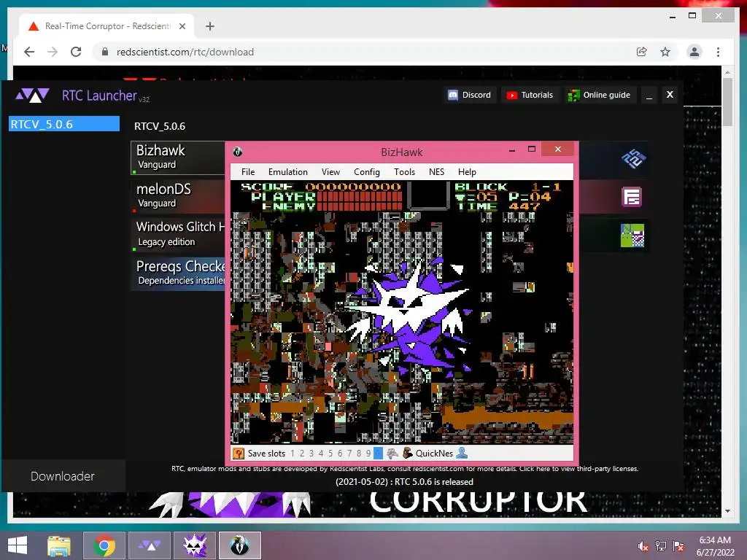Minimize the RTC Launcher window
Image resolution: width=747 pixels, height=560 pixels.
point(649,96)
